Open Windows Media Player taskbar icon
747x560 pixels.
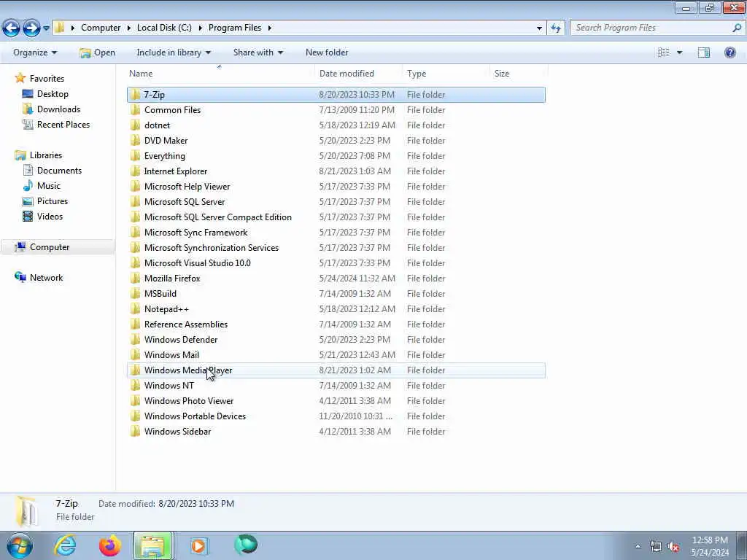click(x=198, y=545)
